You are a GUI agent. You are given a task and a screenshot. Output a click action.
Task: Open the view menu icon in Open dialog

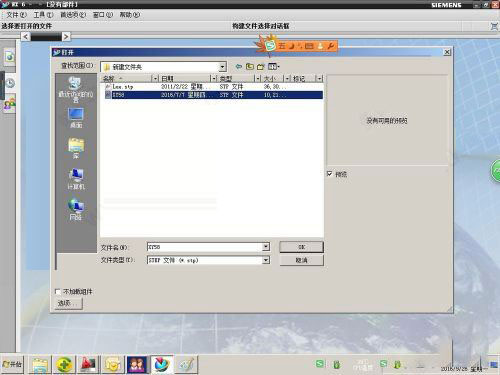[274, 66]
